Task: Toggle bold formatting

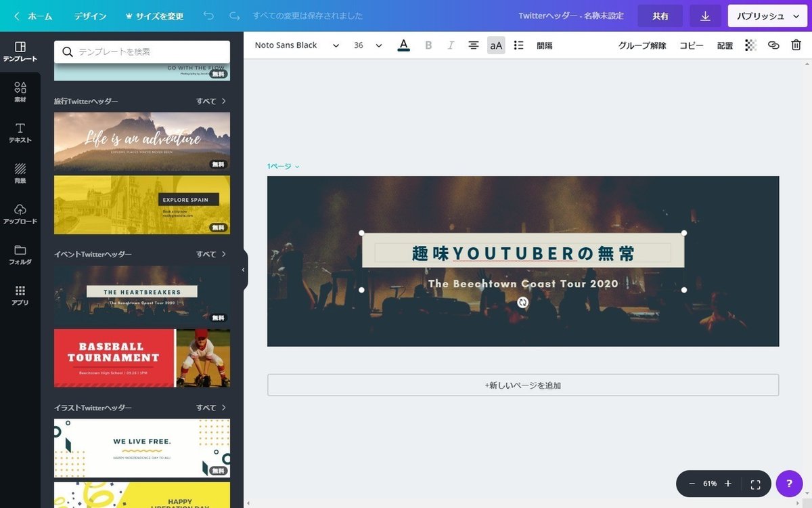Action: pos(428,45)
